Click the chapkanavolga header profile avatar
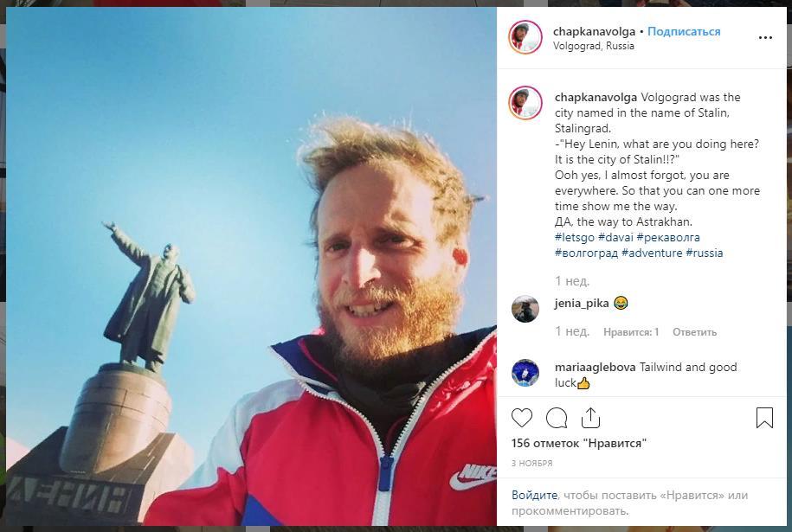 (525, 37)
